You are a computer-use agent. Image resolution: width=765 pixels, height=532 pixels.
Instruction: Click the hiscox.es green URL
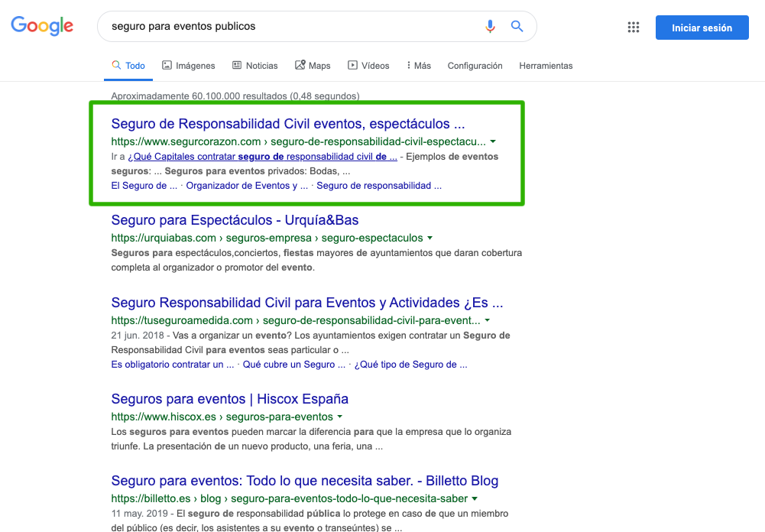(222, 417)
